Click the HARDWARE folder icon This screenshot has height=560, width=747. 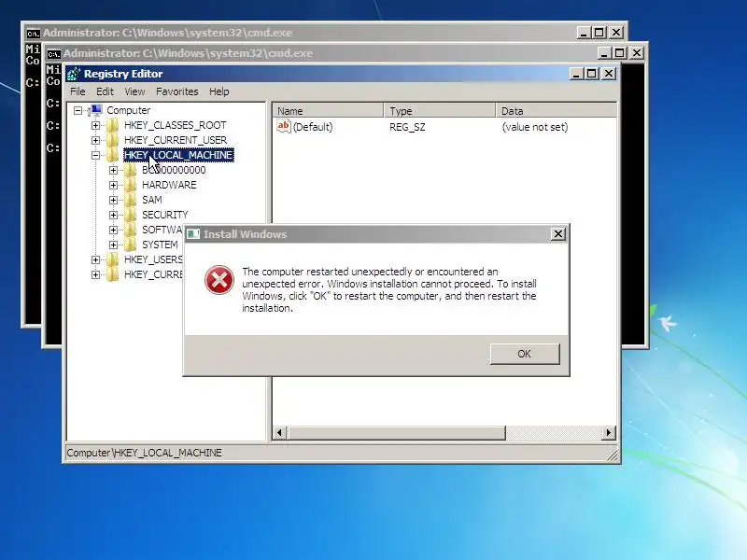point(130,185)
